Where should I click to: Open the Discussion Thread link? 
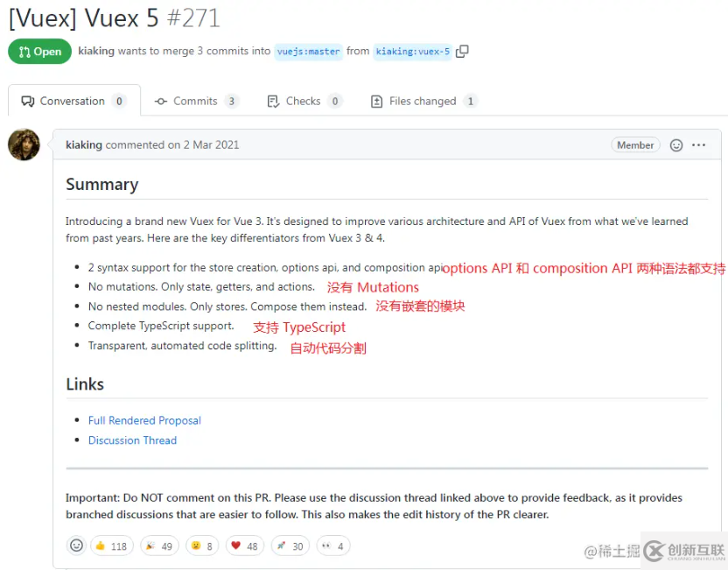pyautogui.click(x=132, y=440)
